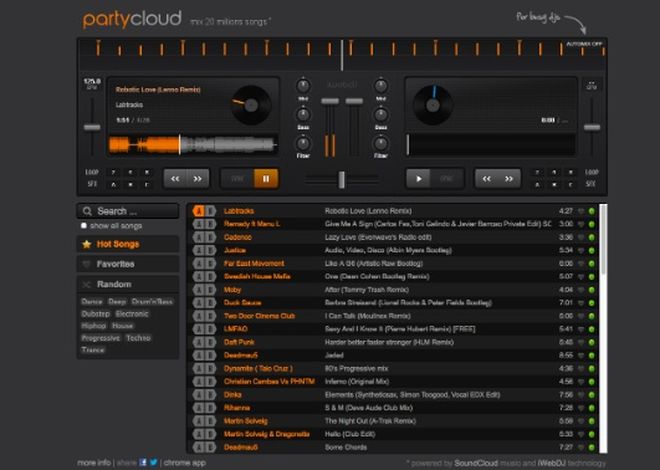660x470 pixels.
Task: Rewind the right deck track
Action: click(x=487, y=179)
